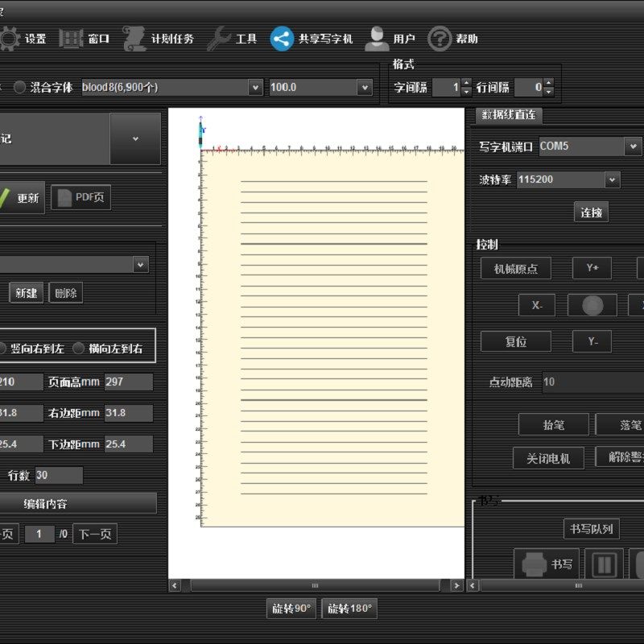The width and height of the screenshot is (644, 644).
Task: Open the 窗口 window icon
Action: point(71,39)
